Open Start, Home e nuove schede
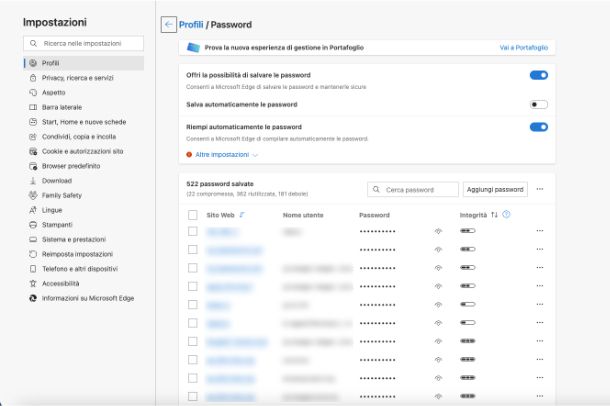This screenshot has height=406, width=610. [x=84, y=122]
